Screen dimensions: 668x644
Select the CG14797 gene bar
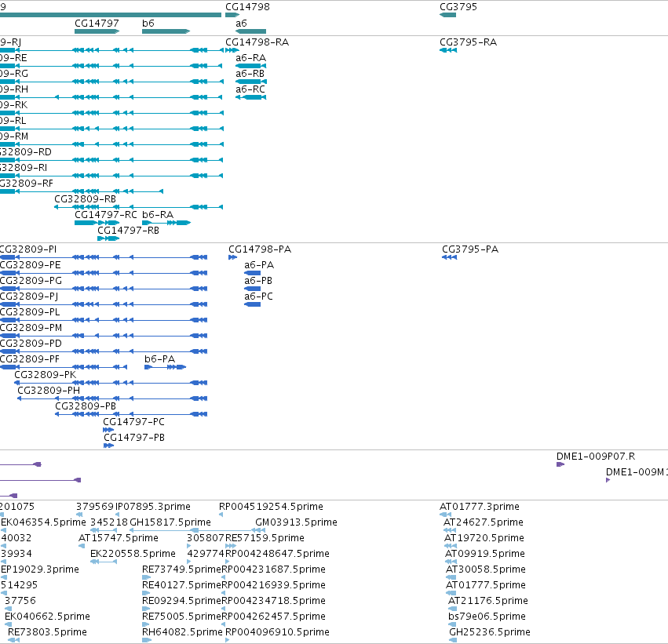click(97, 31)
